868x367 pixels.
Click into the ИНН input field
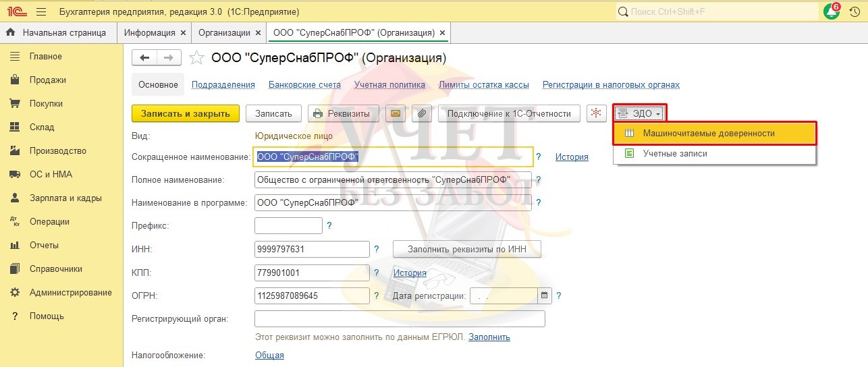312,249
